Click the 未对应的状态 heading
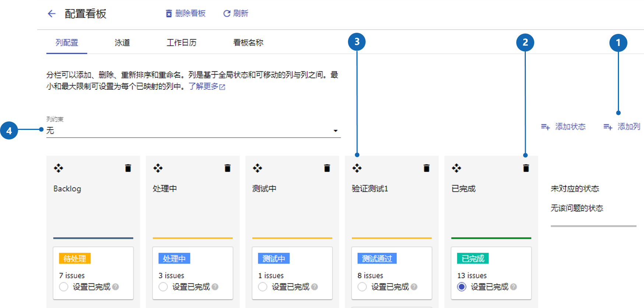The width and height of the screenshot is (644, 308). pos(575,189)
